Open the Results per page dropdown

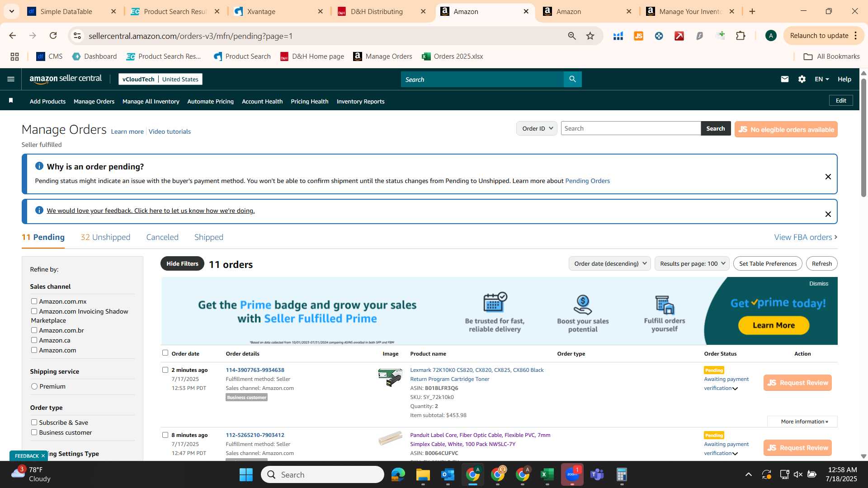[x=692, y=263]
